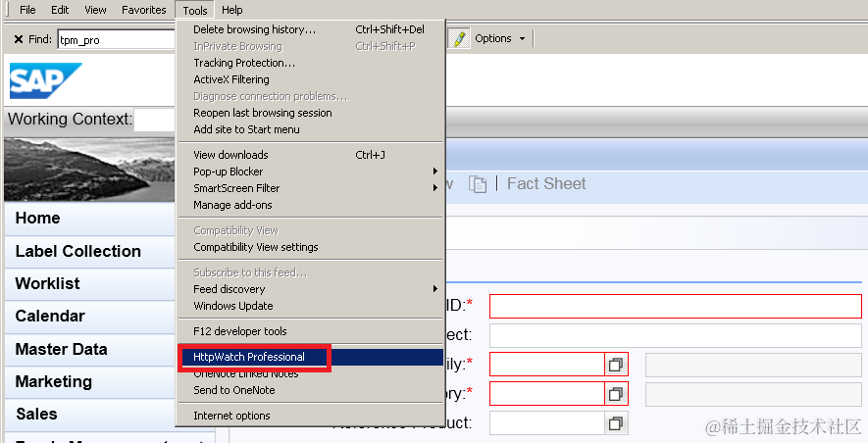Open value help for the third required field
The height and width of the screenshot is (443, 868).
click(616, 365)
